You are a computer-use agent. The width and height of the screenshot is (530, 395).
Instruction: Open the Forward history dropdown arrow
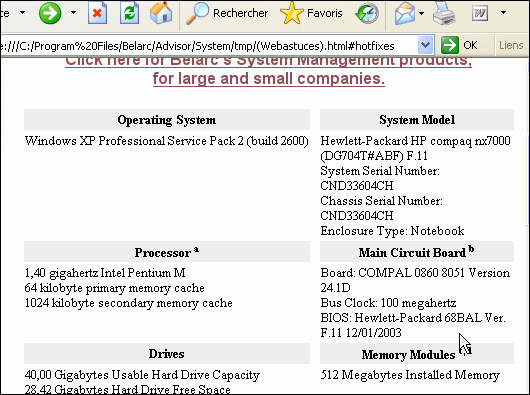[x=73, y=13]
